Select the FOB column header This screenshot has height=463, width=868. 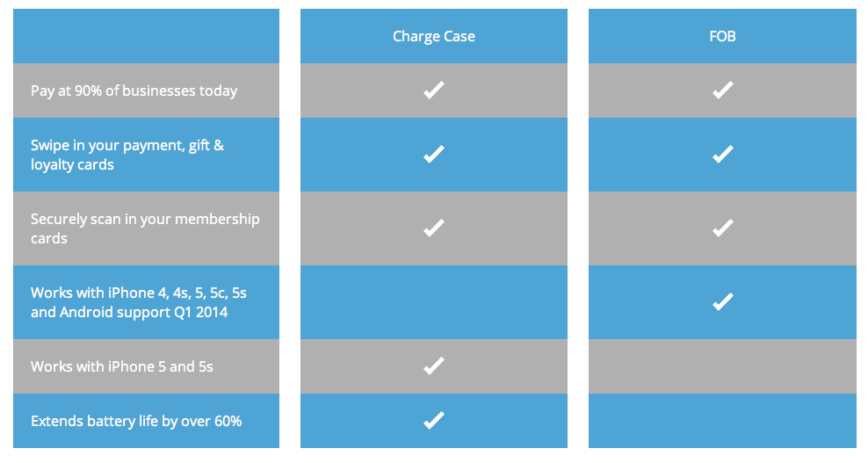(722, 36)
